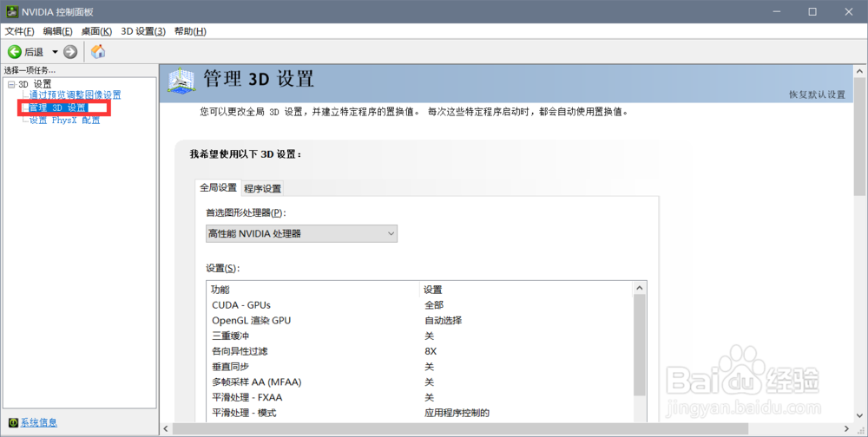Collapse the 3D 设置 tree node
868x437 pixels.
(11, 84)
